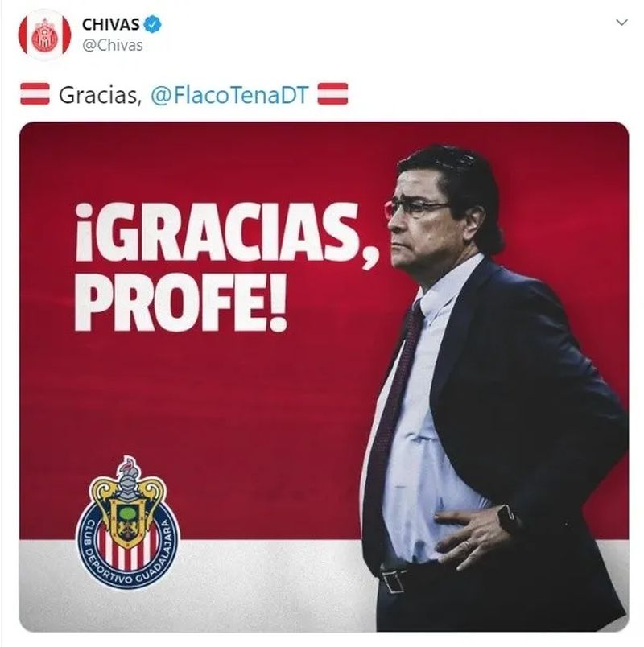Image resolution: width=644 pixels, height=647 pixels.
Task: Click the coach's eyeglasses
Action: [417, 208]
